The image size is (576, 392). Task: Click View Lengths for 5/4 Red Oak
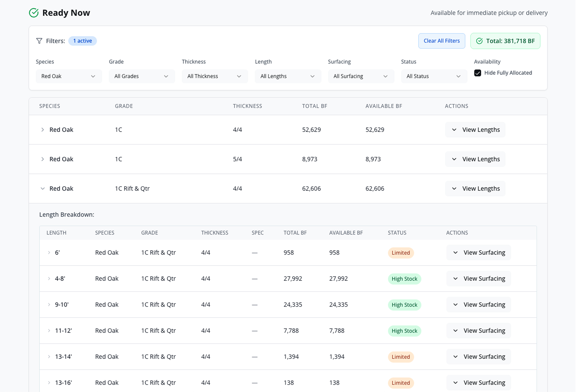(475, 159)
